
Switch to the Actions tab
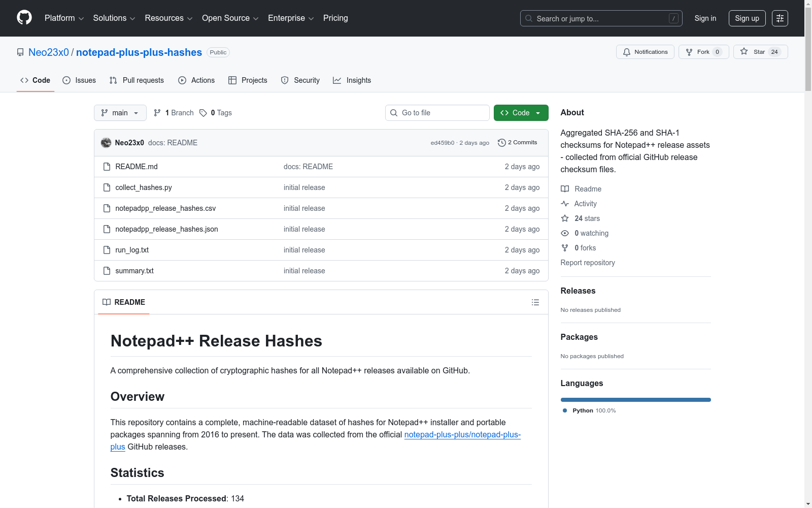pyautogui.click(x=196, y=80)
